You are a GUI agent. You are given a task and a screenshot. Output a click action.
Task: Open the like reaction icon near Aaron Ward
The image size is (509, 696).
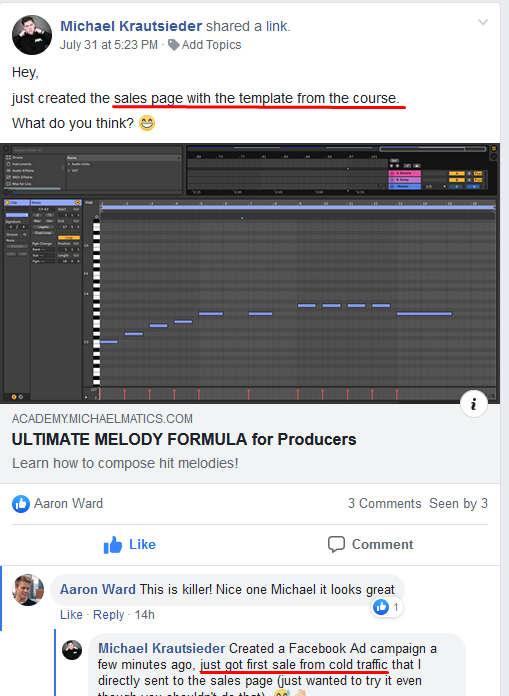pyautogui.click(x=21, y=504)
